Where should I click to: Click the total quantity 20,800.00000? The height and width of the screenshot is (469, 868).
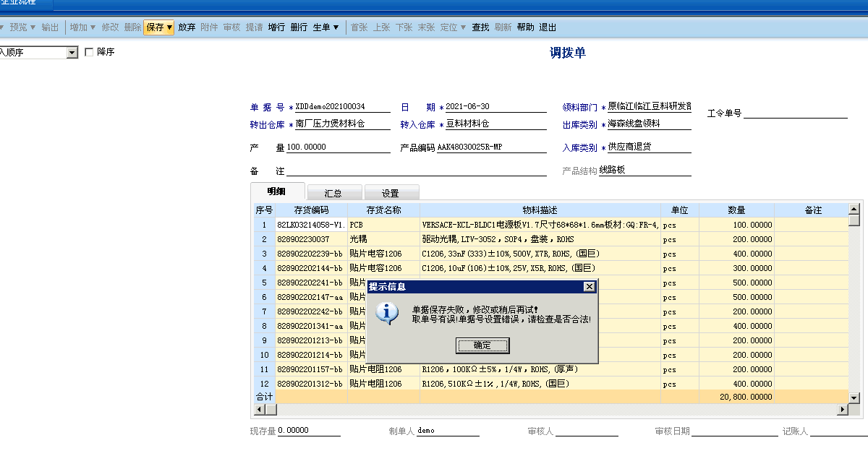(736, 397)
